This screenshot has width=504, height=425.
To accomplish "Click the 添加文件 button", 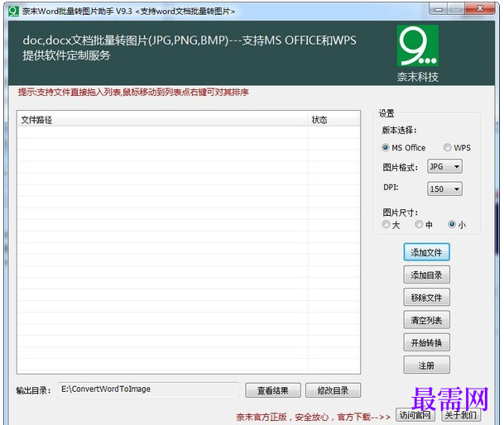I will (426, 252).
